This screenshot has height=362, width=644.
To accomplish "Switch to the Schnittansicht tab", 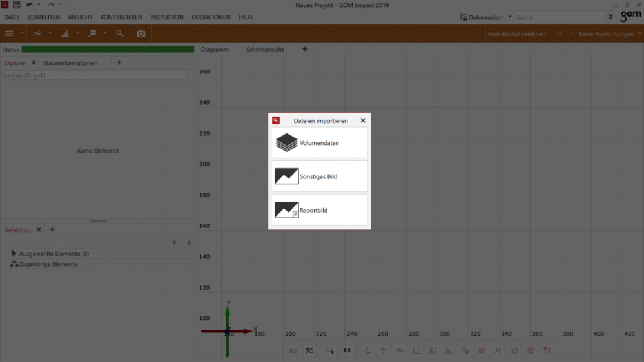I will pyautogui.click(x=264, y=49).
